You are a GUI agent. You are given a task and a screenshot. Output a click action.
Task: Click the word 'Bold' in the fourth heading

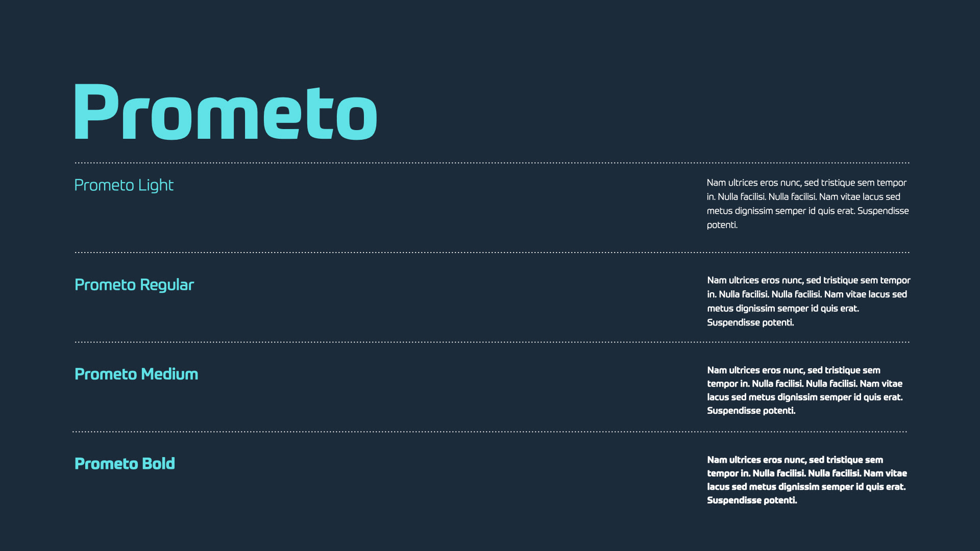click(158, 463)
